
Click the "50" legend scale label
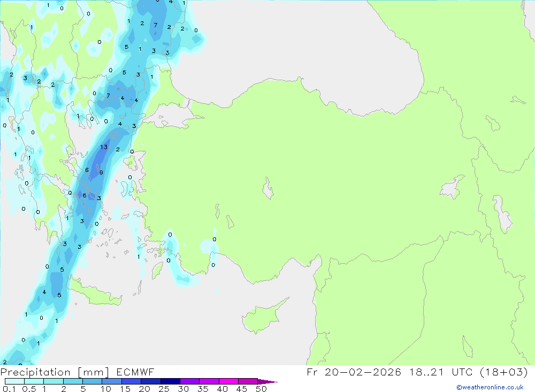click(x=261, y=389)
